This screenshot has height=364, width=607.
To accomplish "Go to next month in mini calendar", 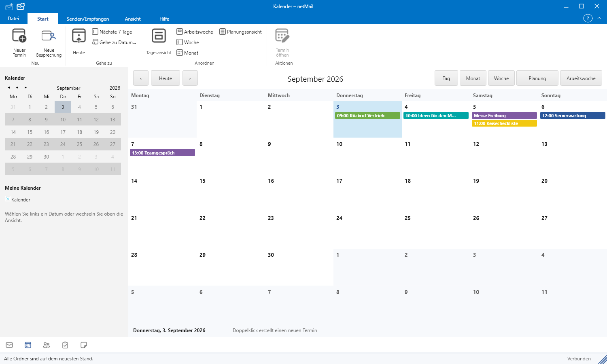I will coord(25,87).
